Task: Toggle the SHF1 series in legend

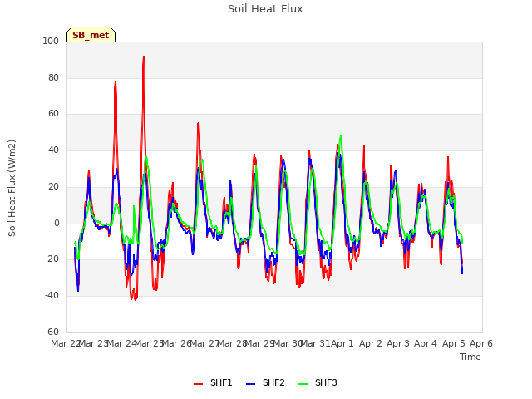Action: point(213,382)
